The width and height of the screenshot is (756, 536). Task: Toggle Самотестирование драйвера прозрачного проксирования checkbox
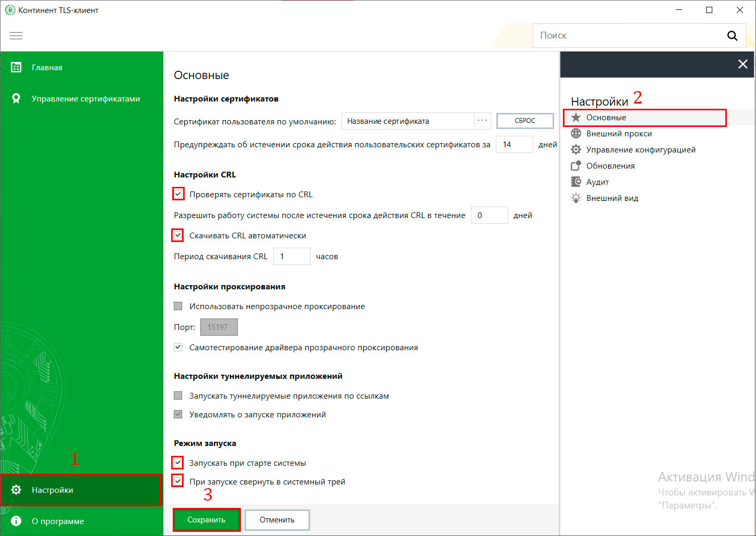[178, 347]
